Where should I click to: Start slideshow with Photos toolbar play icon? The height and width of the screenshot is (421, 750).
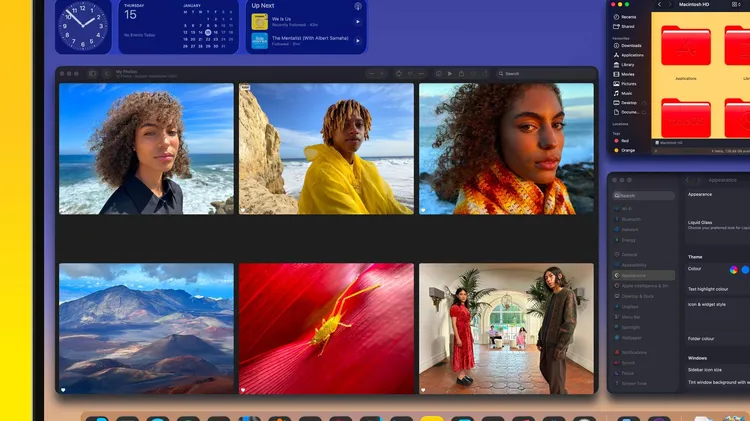tap(450, 73)
